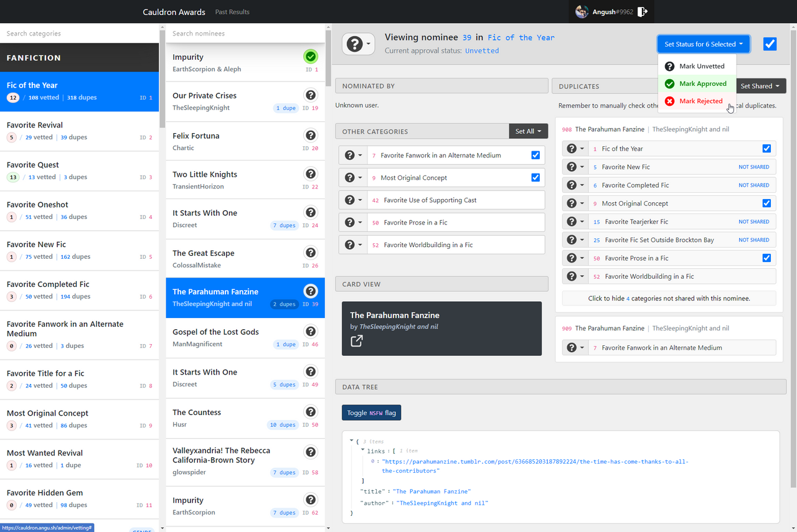
Task: Click the Search nominees input field
Action: (245, 34)
